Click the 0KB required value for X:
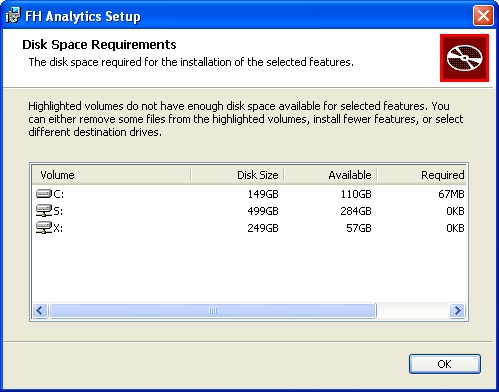The image size is (499, 392). 455,228
